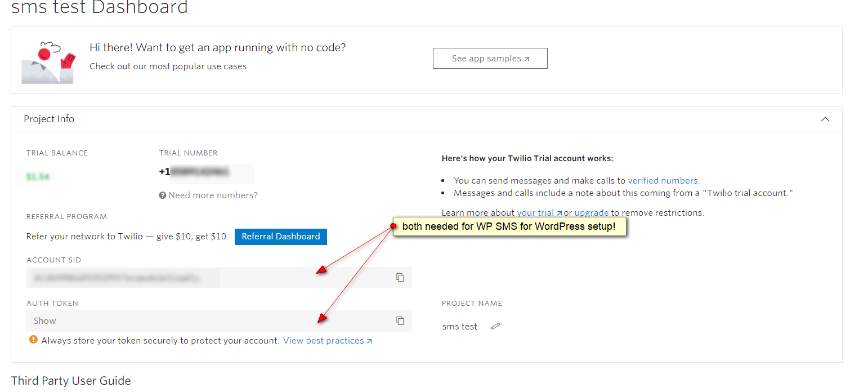
Task: Click the REFERRAL PROGRAM label
Action: (66, 217)
